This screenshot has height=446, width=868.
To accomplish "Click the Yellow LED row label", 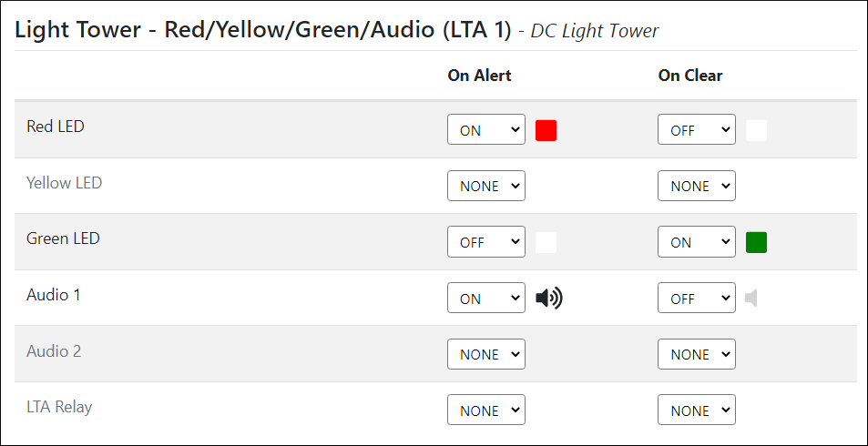I will [64, 183].
